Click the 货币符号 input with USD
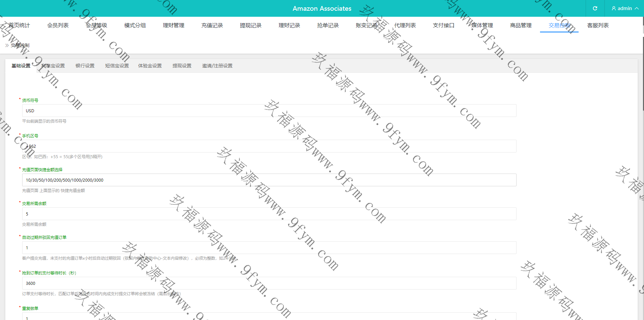The height and width of the screenshot is (320, 644). 269,111
